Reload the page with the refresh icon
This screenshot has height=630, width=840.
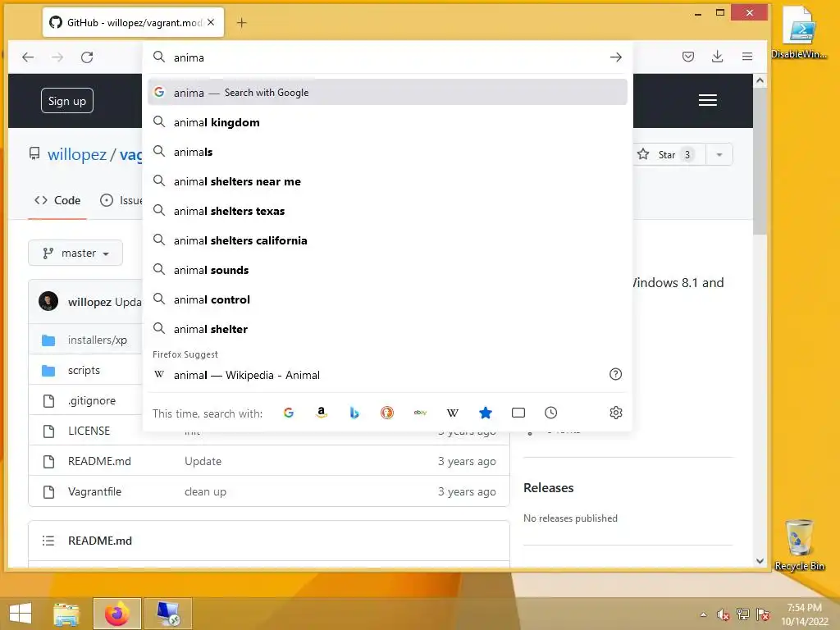(x=87, y=57)
